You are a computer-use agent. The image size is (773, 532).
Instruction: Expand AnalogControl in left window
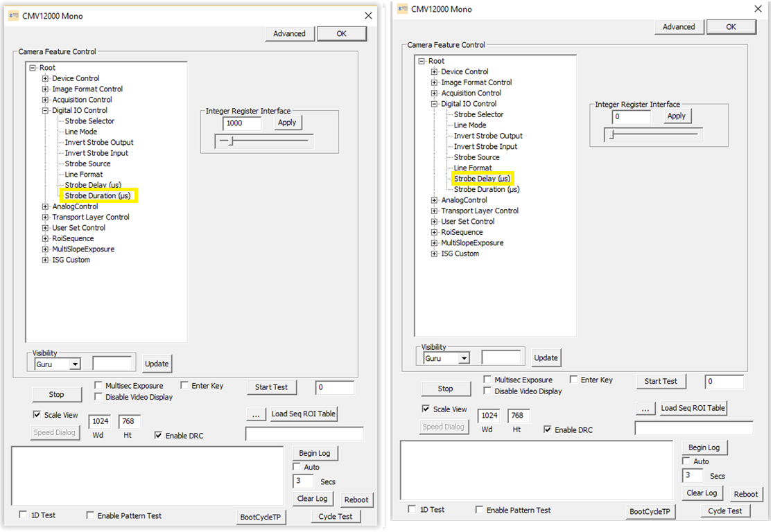[45, 206]
